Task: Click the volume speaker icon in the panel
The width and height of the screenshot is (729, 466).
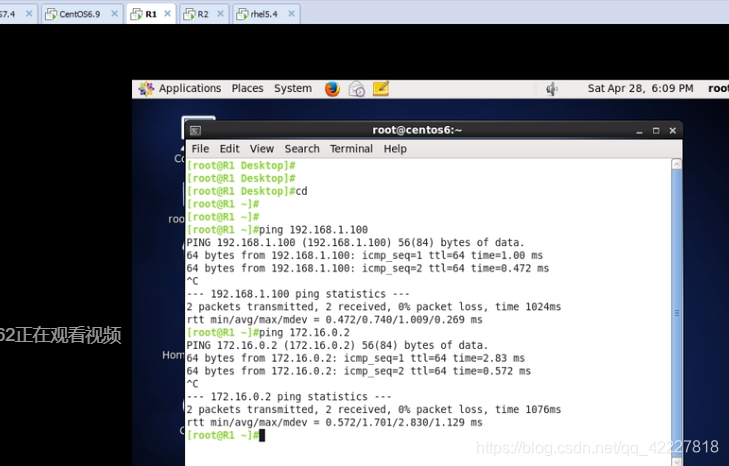Action: tap(551, 88)
